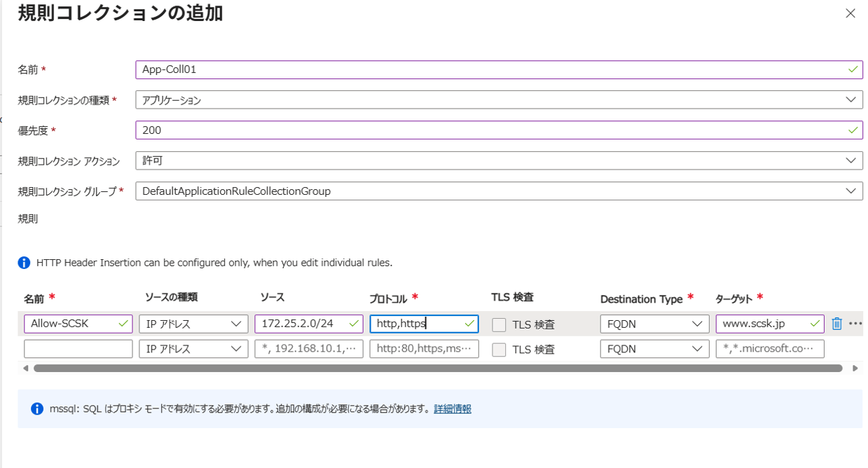868x468 pixels.
Task: Open 規則コレクション アクション dropdown showing 許可
Action: 499,160
